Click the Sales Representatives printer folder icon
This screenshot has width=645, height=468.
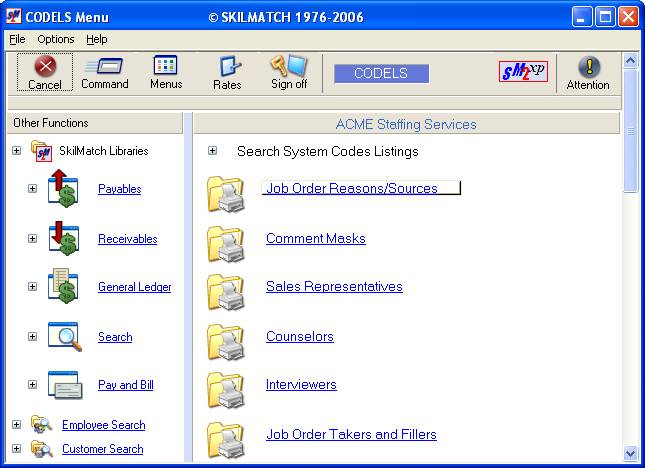point(226,292)
